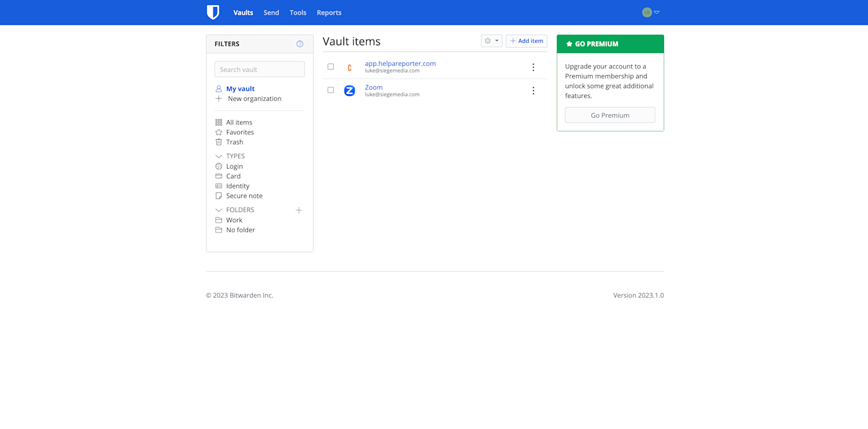
Task: Click the My vault person icon
Action: pos(218,89)
